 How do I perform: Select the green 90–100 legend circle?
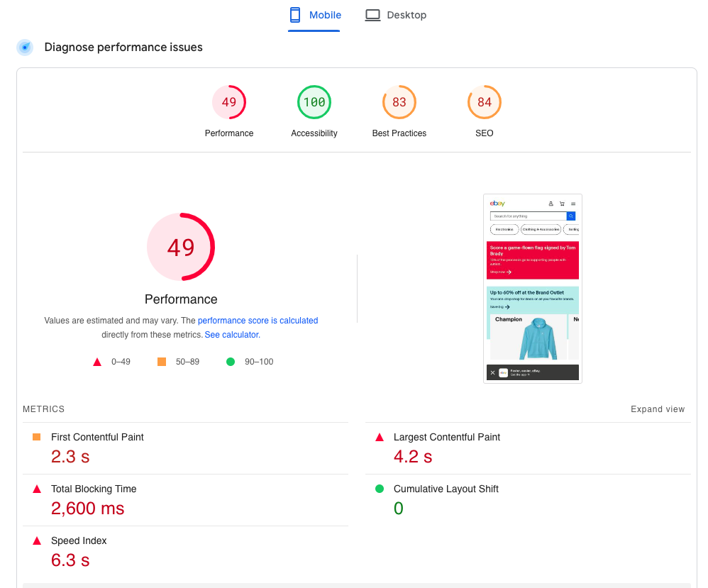pyautogui.click(x=230, y=361)
